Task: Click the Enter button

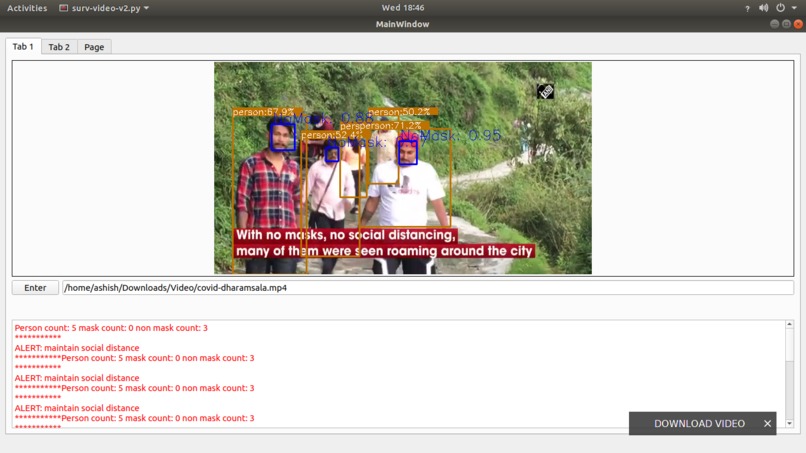Action: [x=35, y=287]
